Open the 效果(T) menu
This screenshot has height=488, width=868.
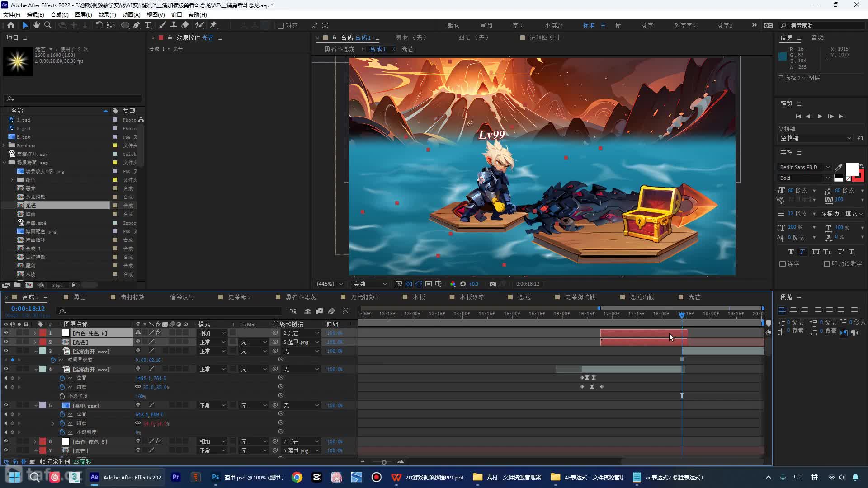pos(107,14)
